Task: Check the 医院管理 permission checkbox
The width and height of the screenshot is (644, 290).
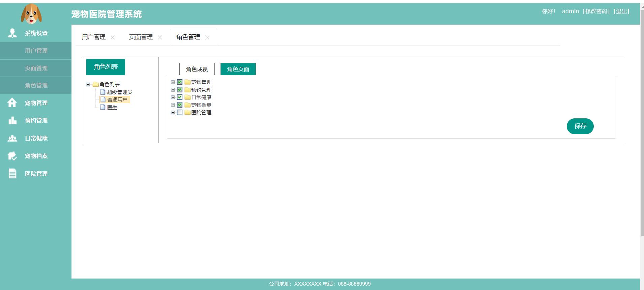Action: (x=180, y=112)
